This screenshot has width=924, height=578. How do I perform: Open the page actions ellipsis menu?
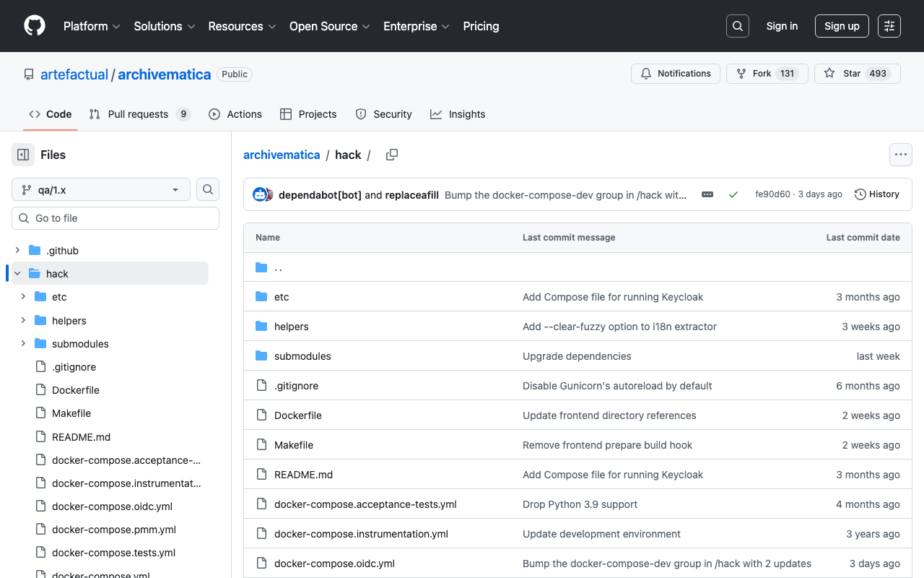(x=900, y=155)
